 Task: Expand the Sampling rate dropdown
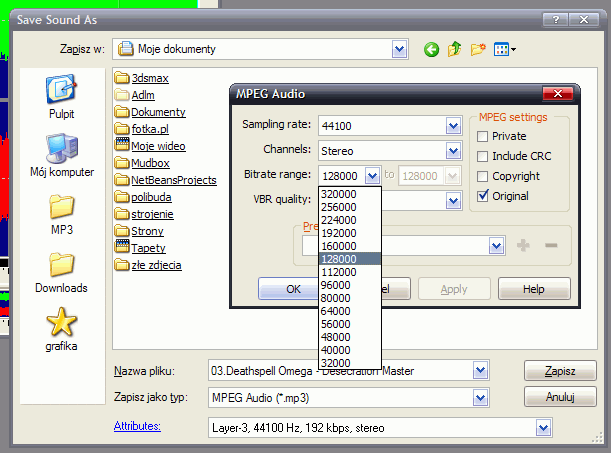(x=452, y=126)
